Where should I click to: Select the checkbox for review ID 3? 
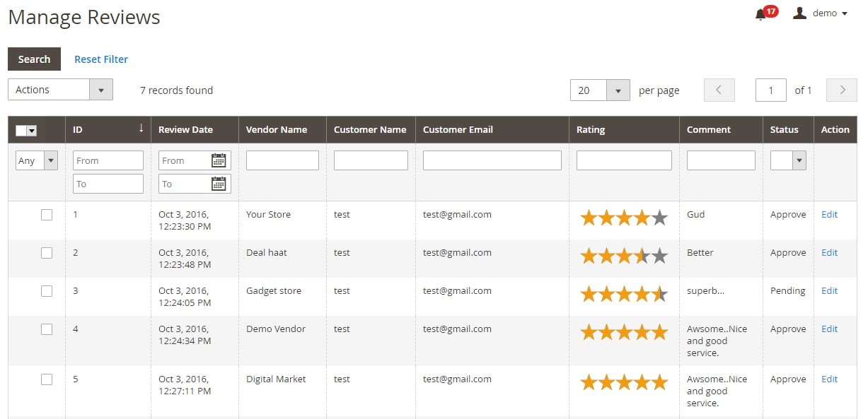[47, 291]
